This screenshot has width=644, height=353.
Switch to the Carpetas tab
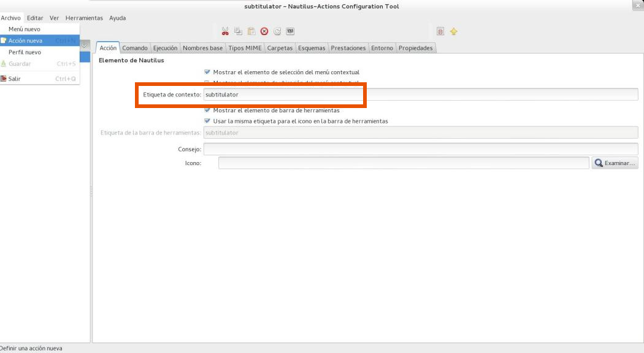click(x=280, y=48)
